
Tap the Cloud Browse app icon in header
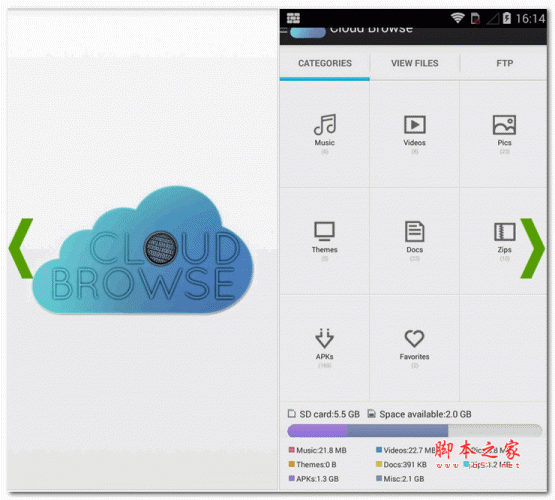coord(308,32)
